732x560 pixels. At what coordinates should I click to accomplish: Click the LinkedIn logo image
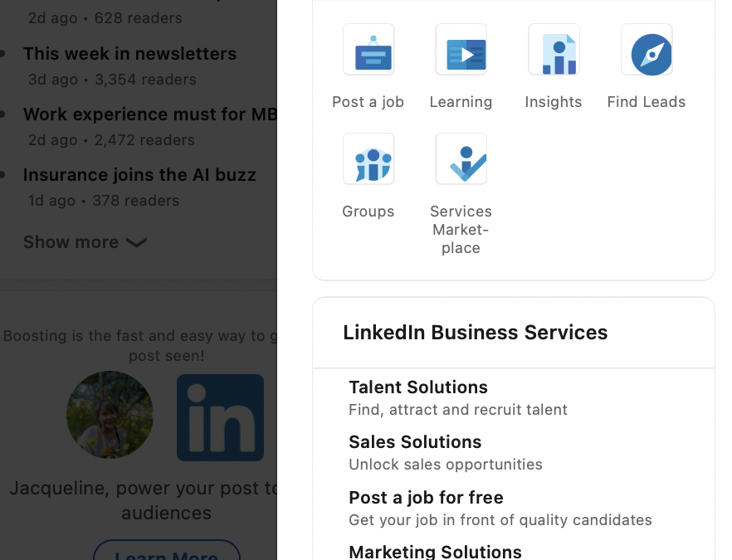(221, 417)
